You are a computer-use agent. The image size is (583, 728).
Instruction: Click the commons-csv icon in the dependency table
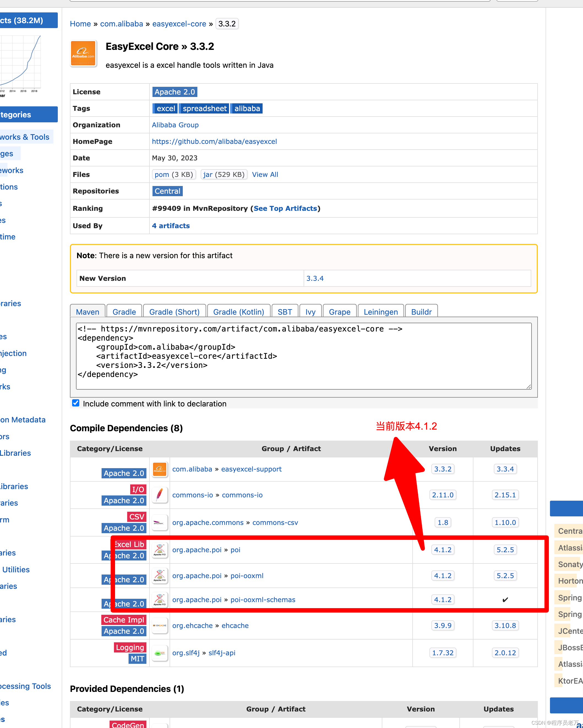pyautogui.click(x=160, y=522)
